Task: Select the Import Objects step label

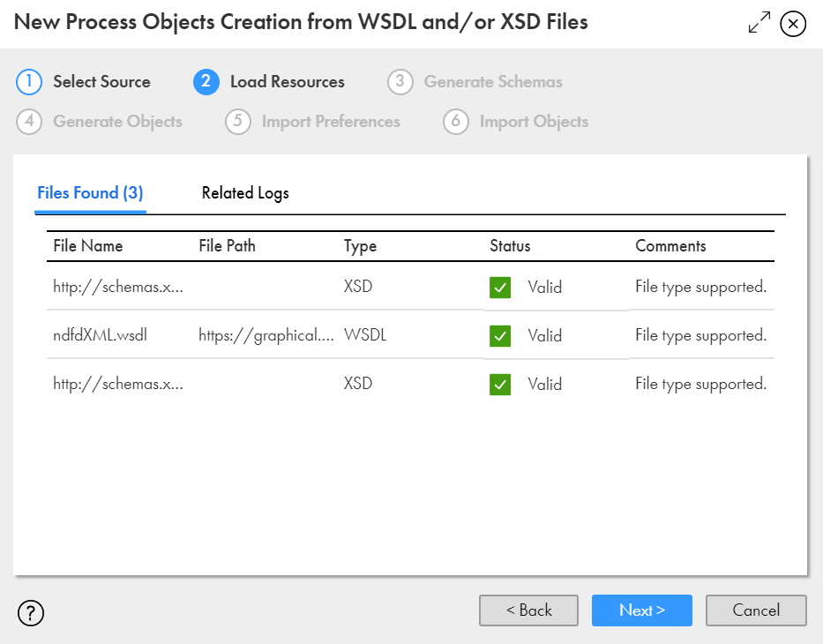Action: (x=534, y=122)
